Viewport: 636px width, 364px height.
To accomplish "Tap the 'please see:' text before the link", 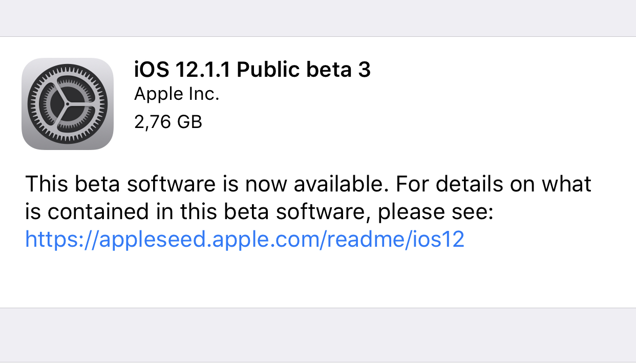I will [x=435, y=212].
